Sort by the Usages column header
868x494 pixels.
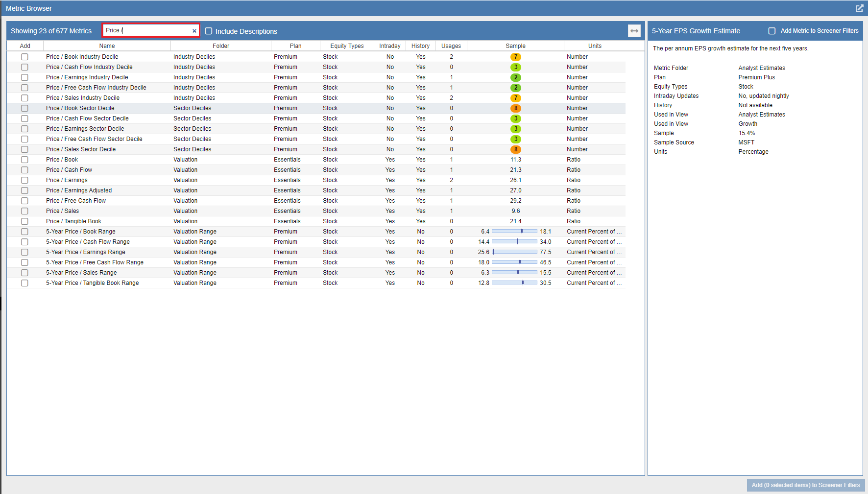tap(451, 46)
